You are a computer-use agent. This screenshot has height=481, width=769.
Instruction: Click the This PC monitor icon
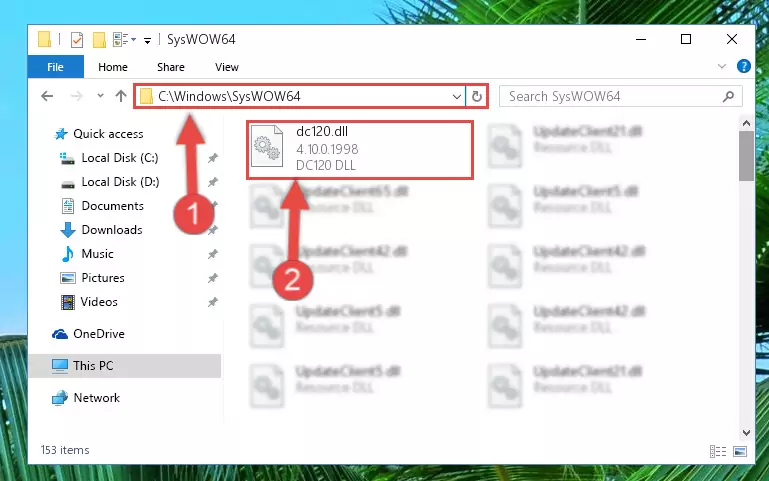[x=60, y=366]
